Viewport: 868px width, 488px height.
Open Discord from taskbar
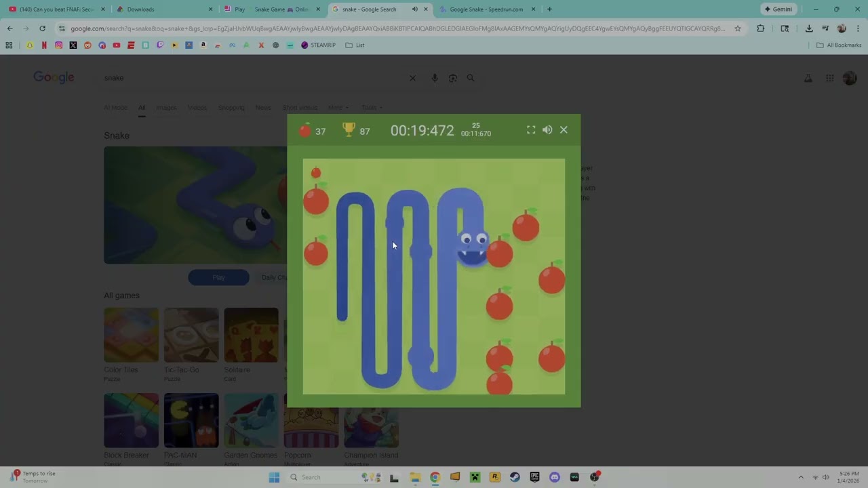click(x=555, y=477)
